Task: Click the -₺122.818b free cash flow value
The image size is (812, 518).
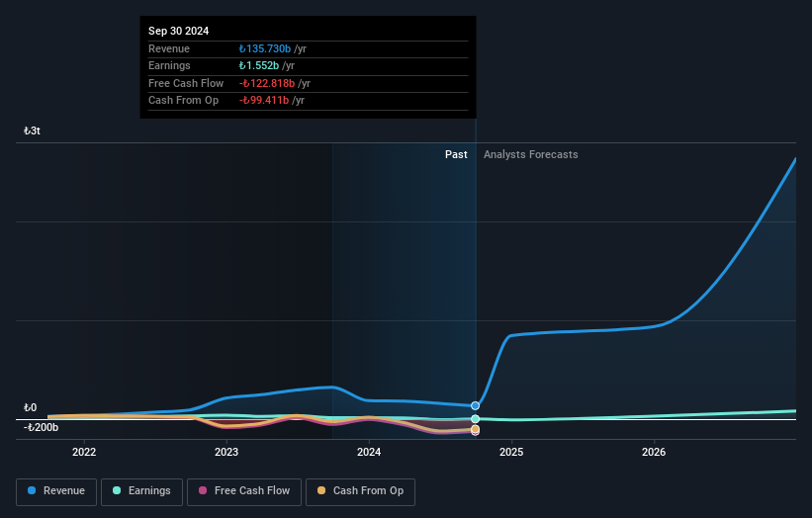Action: point(267,84)
